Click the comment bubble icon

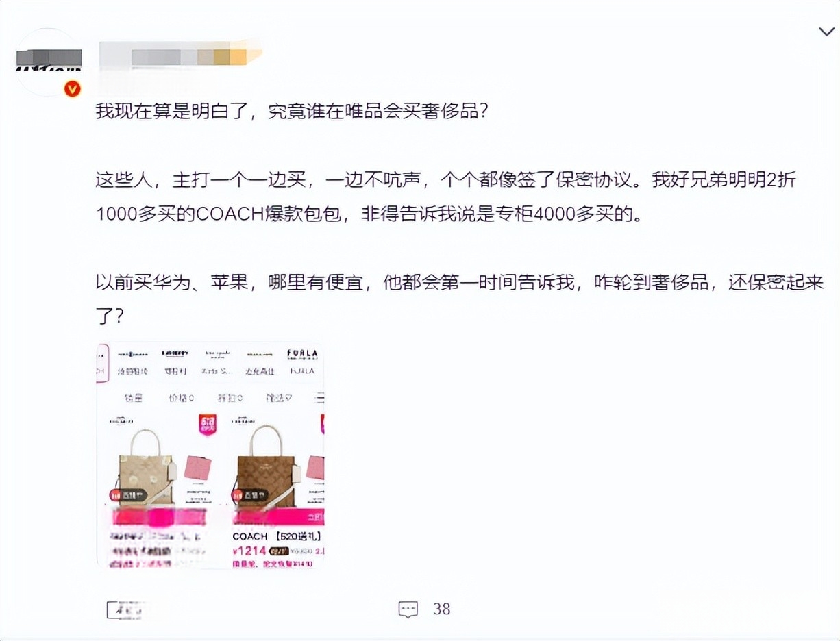[x=408, y=609]
